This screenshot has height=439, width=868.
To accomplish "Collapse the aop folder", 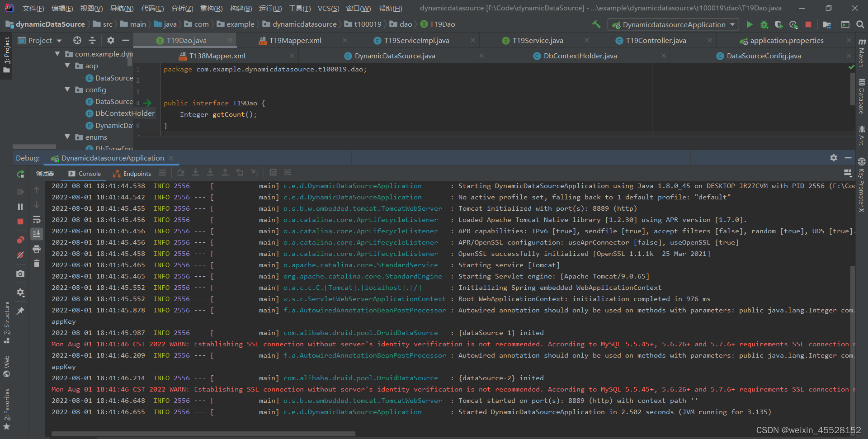I will pyautogui.click(x=67, y=66).
